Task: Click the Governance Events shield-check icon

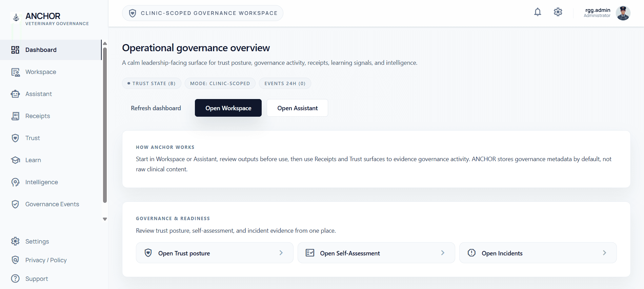Action: pyautogui.click(x=15, y=204)
